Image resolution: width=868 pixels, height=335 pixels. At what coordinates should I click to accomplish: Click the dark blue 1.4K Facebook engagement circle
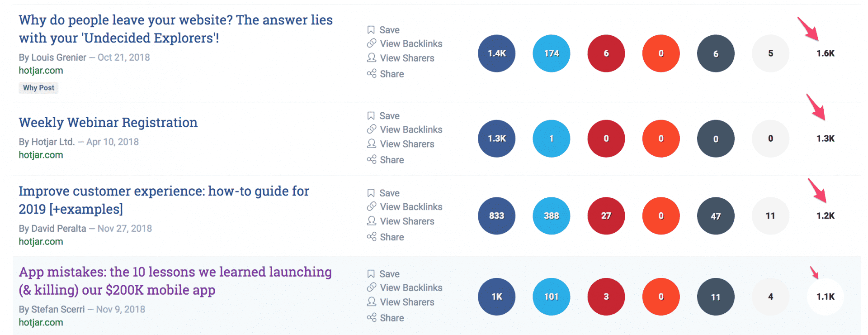coord(496,53)
